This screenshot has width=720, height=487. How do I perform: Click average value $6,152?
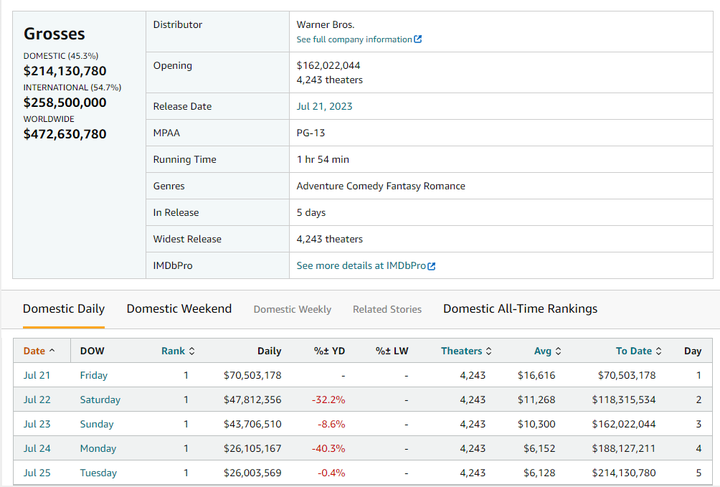coord(539,448)
